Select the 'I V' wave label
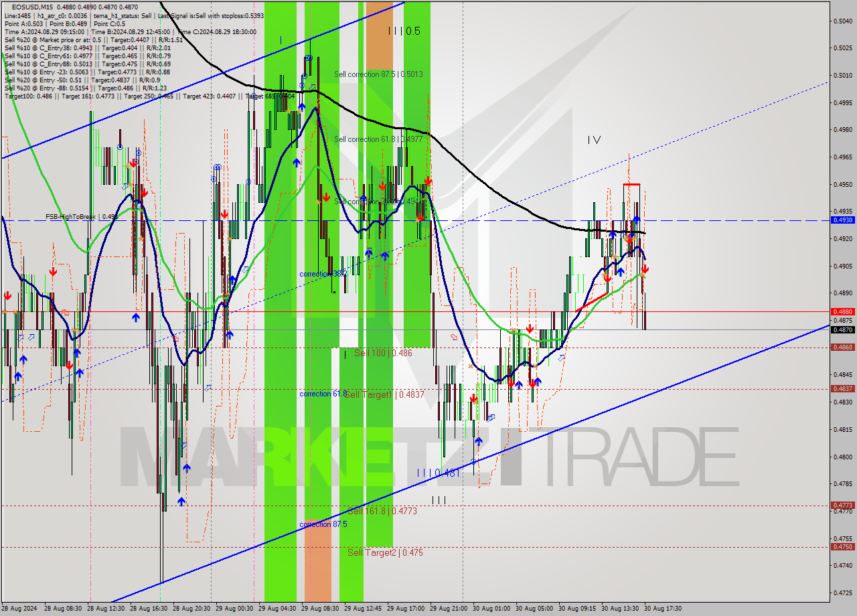857x616 pixels. tap(594, 140)
